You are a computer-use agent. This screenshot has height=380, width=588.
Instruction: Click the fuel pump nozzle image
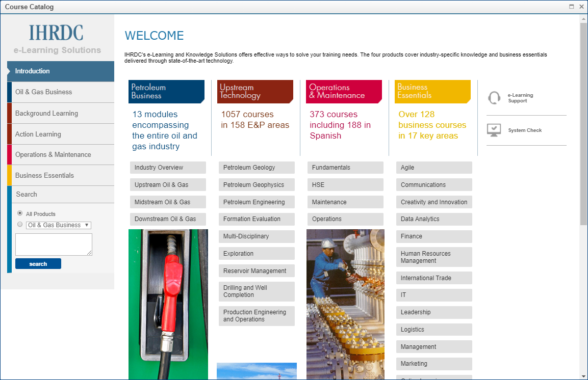(x=168, y=305)
